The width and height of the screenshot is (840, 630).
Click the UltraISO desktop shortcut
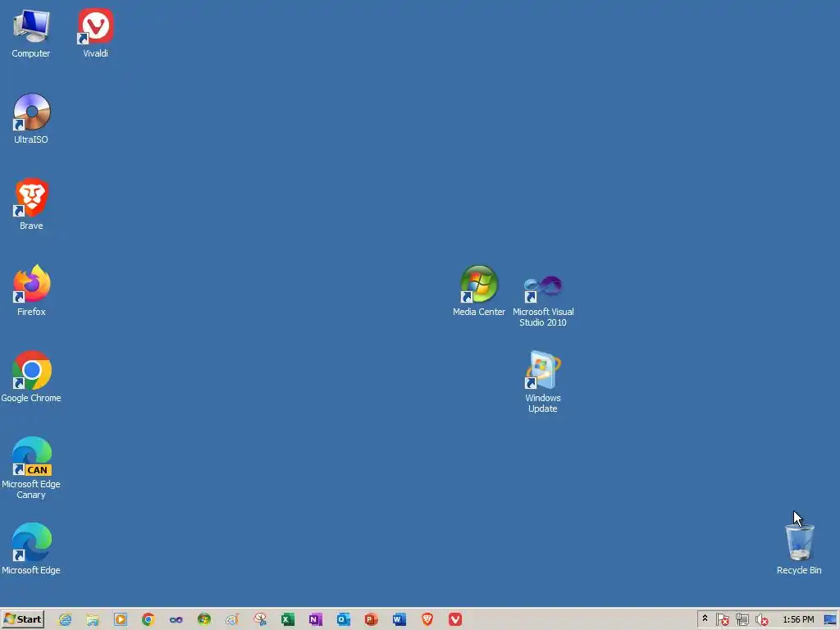(x=31, y=119)
